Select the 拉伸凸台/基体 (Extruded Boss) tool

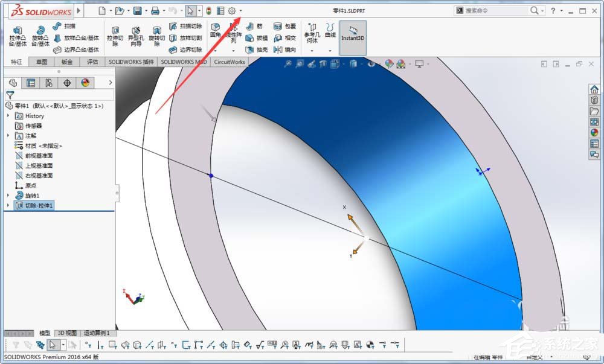coord(17,37)
